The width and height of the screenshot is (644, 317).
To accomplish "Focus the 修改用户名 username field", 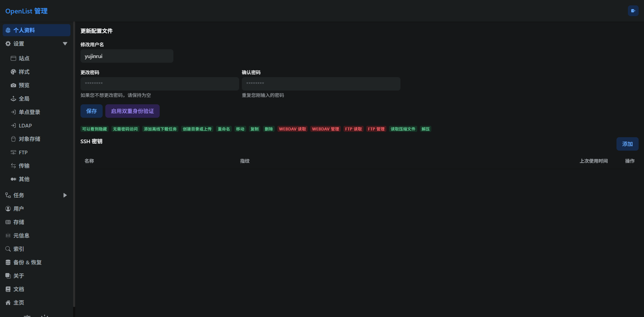I will coord(126,56).
